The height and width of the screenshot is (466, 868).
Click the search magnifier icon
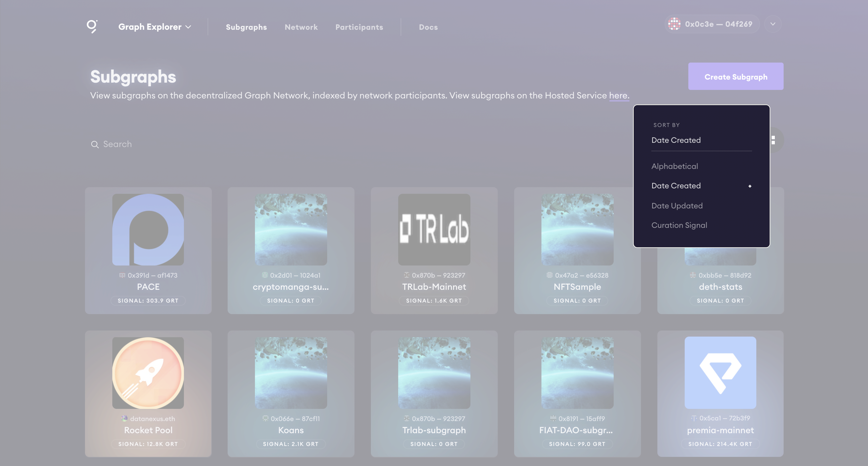(95, 145)
